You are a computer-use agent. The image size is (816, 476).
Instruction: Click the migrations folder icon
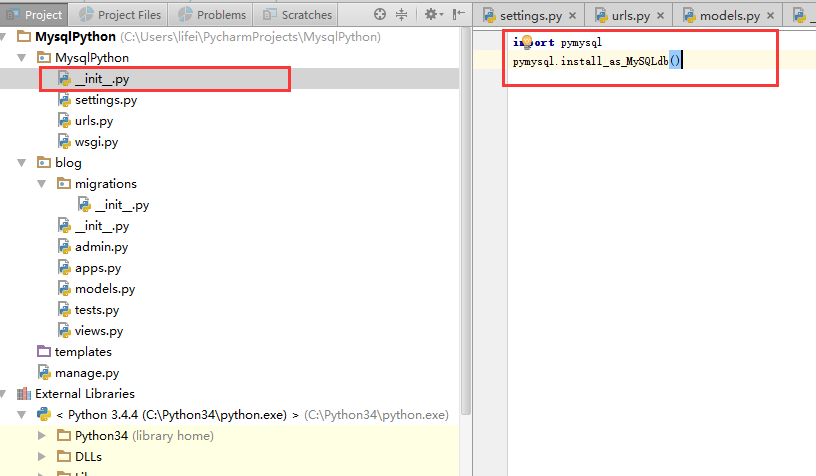pos(63,183)
